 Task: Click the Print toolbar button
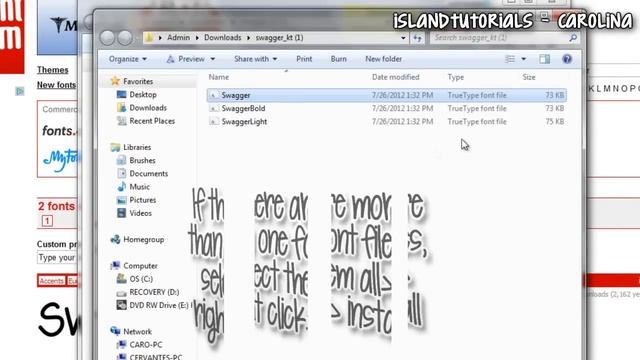(x=304, y=59)
